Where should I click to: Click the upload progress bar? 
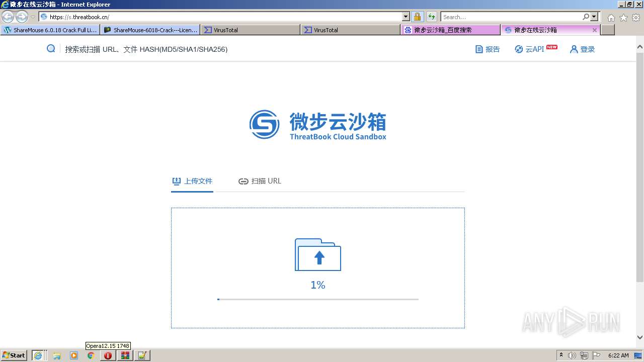(318, 299)
